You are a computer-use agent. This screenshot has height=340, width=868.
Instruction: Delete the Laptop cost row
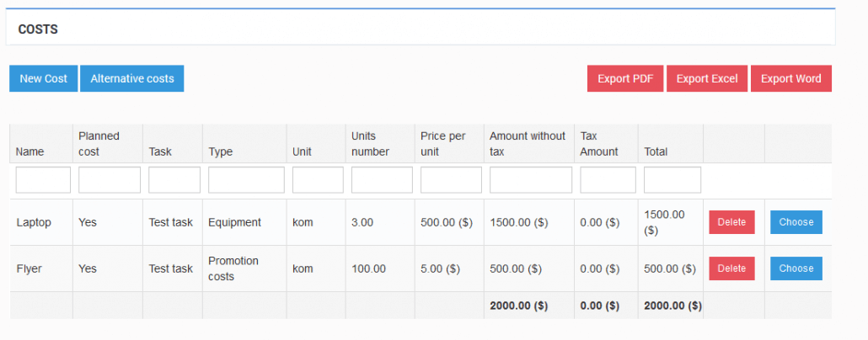pyautogui.click(x=731, y=222)
